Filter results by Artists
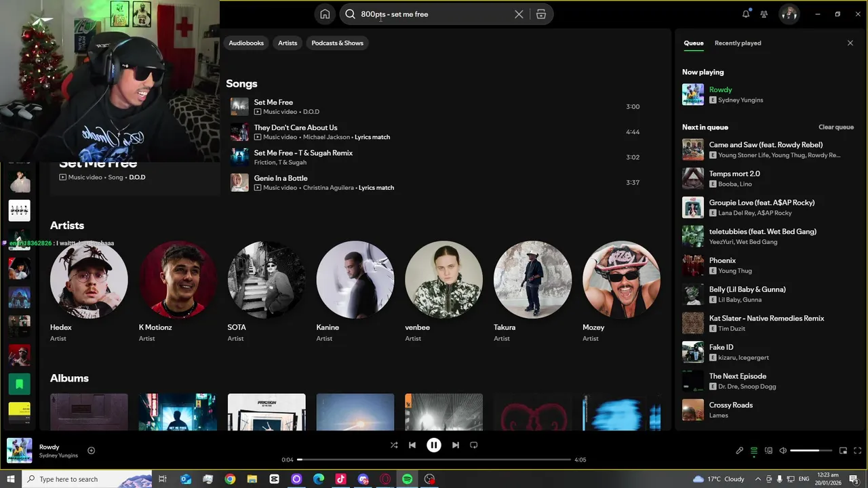 pyautogui.click(x=288, y=43)
